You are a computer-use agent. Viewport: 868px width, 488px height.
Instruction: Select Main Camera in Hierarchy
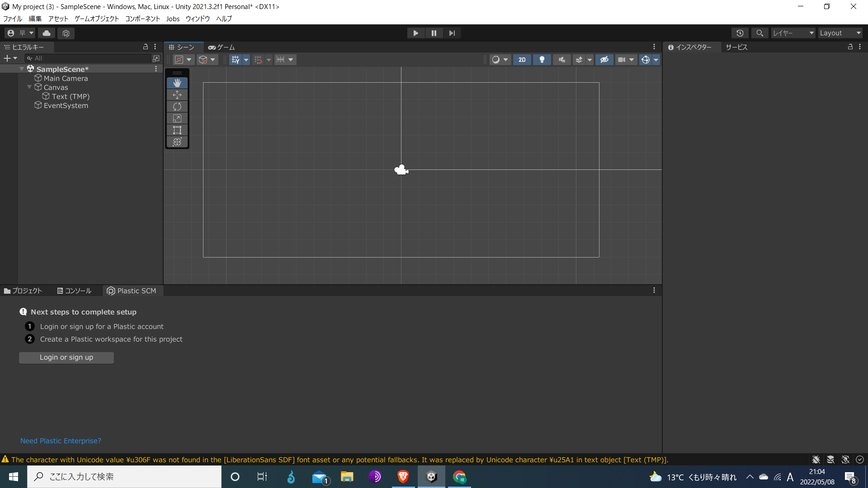pos(66,78)
